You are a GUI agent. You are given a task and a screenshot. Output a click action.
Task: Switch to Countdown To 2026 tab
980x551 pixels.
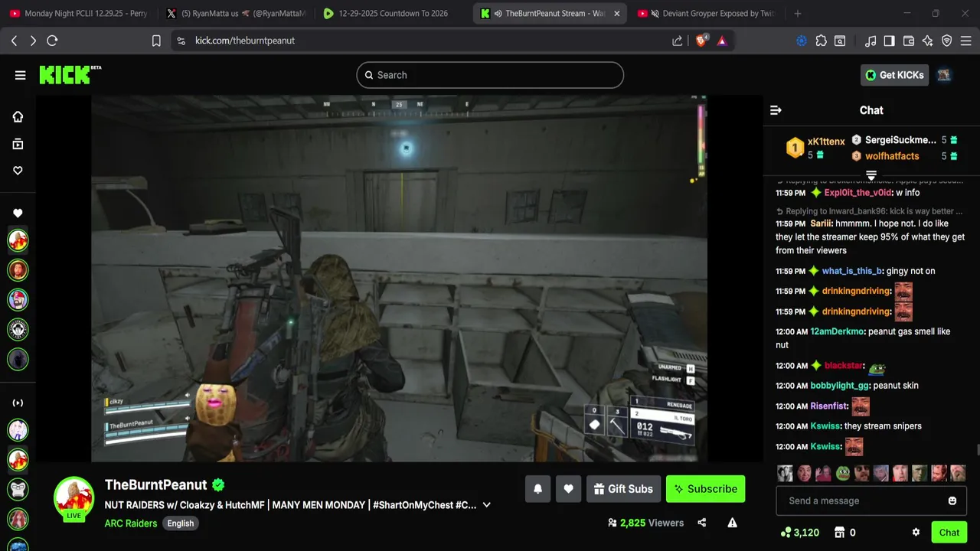[x=393, y=13]
